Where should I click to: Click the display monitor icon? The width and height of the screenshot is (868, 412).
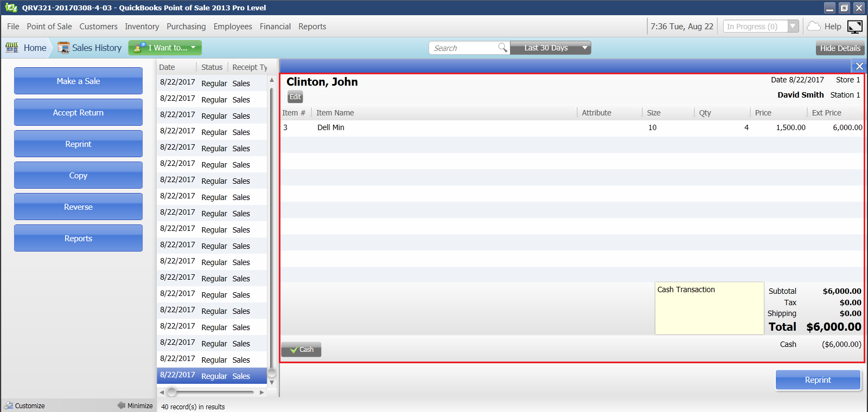tap(855, 27)
